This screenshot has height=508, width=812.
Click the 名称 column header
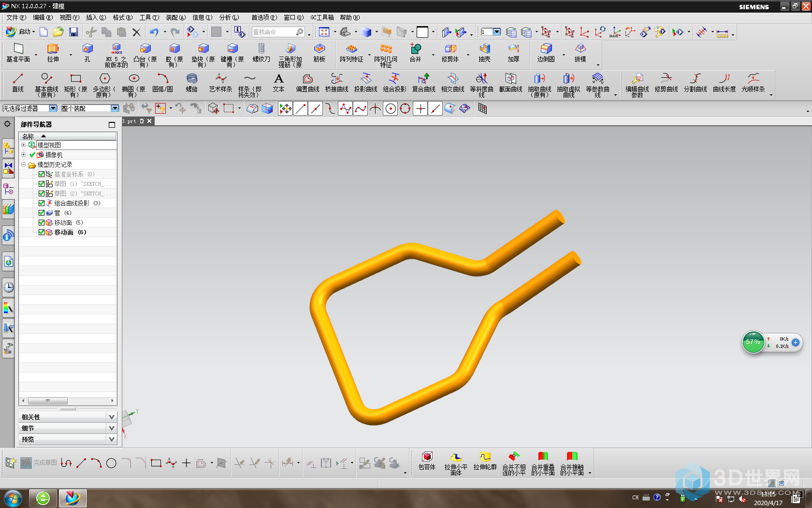pyautogui.click(x=68, y=136)
